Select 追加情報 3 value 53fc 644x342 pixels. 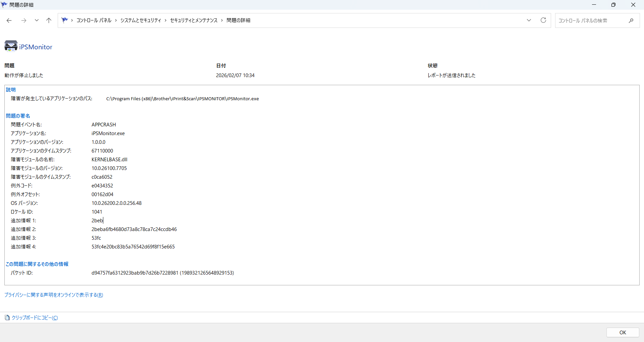coord(96,238)
